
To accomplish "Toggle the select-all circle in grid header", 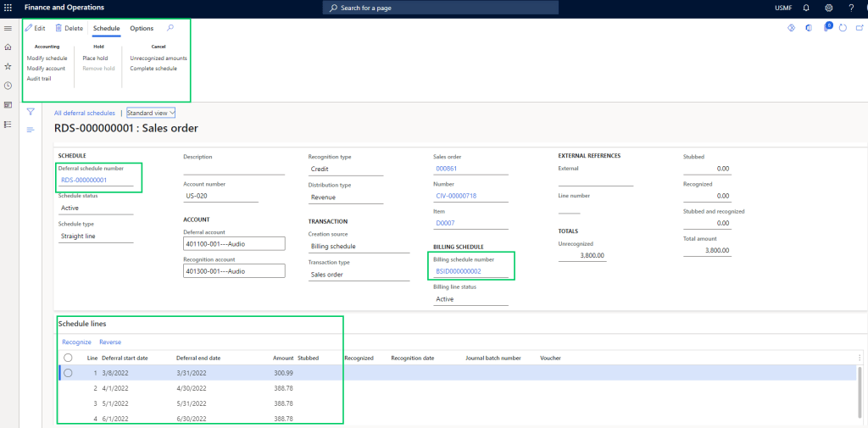I will [68, 358].
